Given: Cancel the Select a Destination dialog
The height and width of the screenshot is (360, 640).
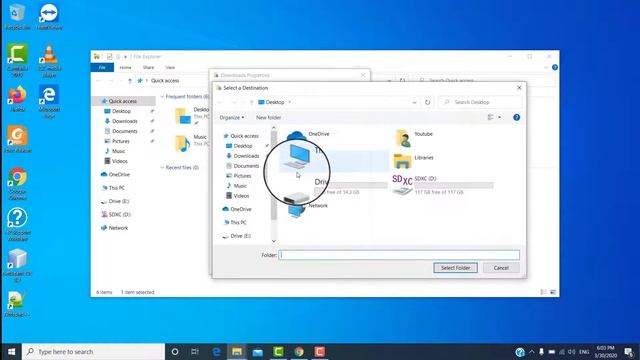Looking at the screenshot, I should [501, 268].
